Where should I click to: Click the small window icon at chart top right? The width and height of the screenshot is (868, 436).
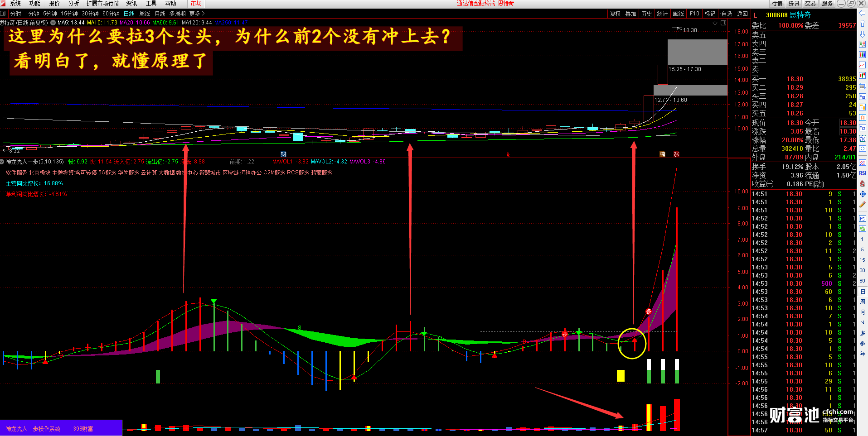coord(723,23)
